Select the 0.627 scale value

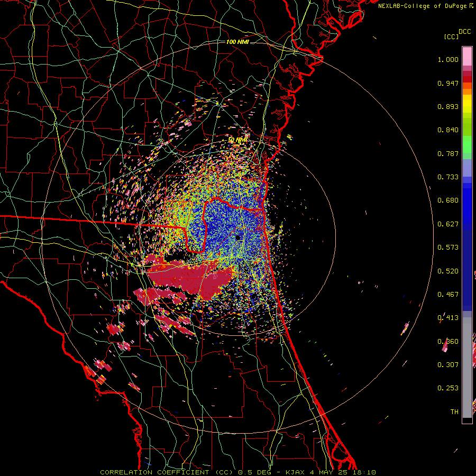[448, 224]
